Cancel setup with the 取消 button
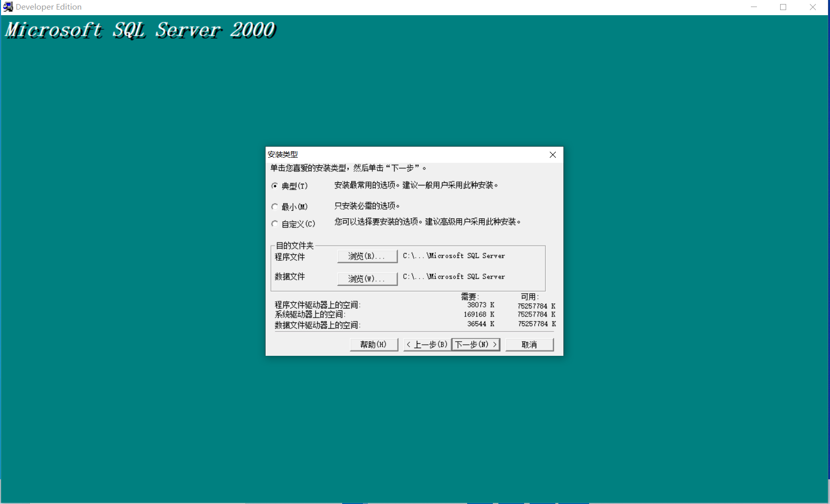Image resolution: width=830 pixels, height=504 pixels. 529,345
